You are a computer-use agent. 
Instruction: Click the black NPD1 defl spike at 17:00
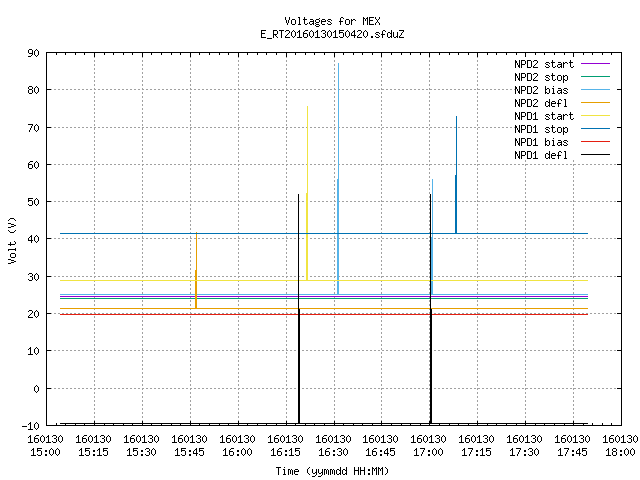coord(430,309)
